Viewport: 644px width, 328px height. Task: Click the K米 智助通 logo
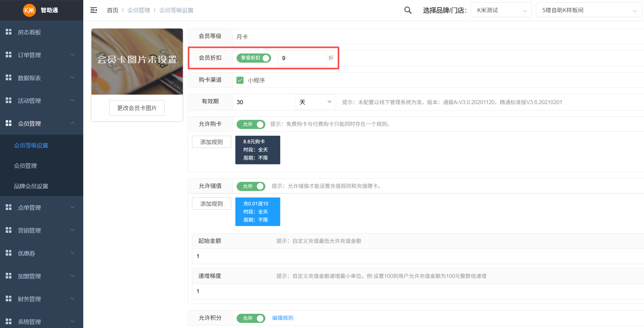click(x=41, y=10)
